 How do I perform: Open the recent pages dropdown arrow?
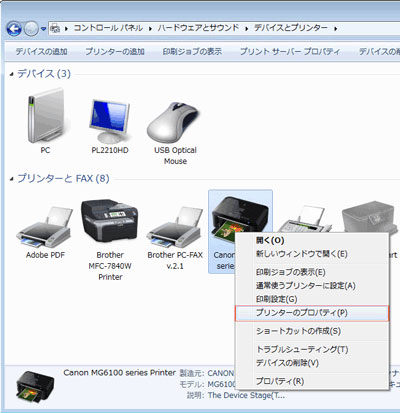pos(43,29)
